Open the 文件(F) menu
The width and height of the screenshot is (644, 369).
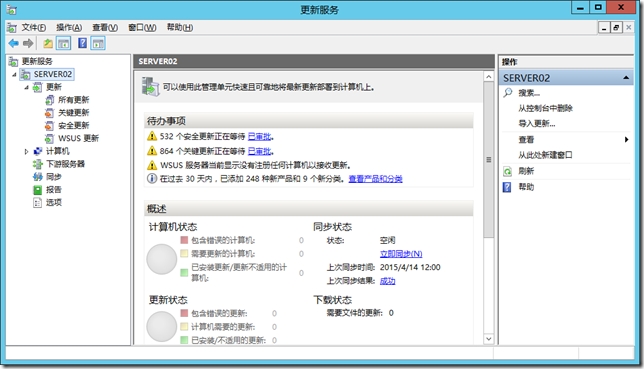34,28
